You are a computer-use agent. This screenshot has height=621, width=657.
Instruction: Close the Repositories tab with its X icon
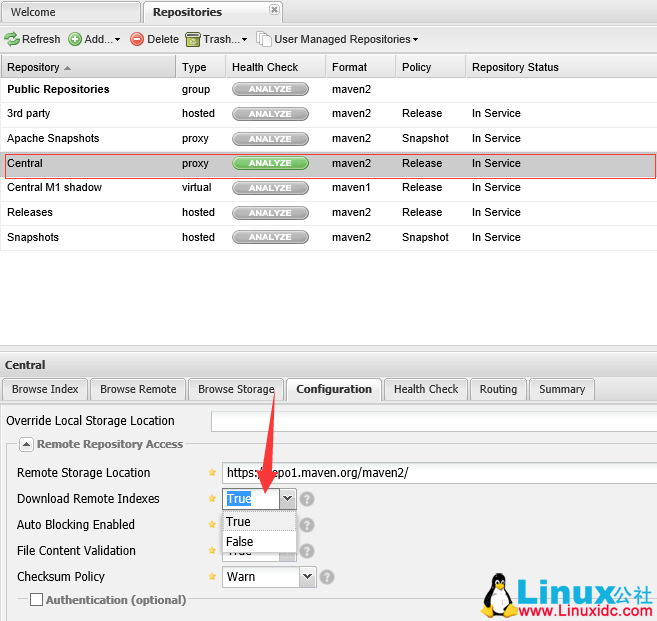274,10
